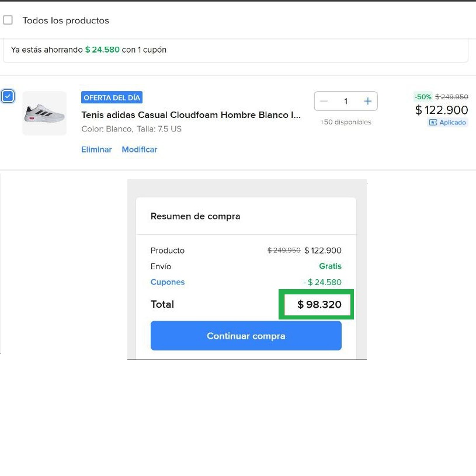Click the 'Producto' row label in summary

(168, 251)
